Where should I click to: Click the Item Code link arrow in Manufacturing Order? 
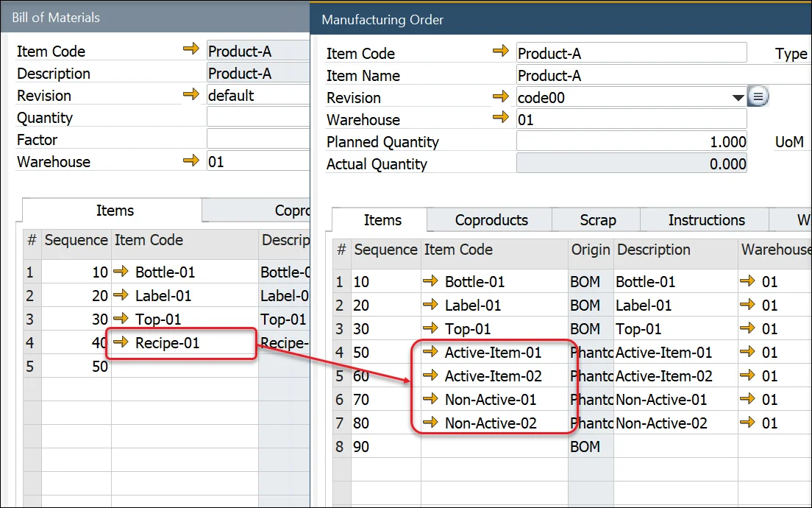click(500, 52)
